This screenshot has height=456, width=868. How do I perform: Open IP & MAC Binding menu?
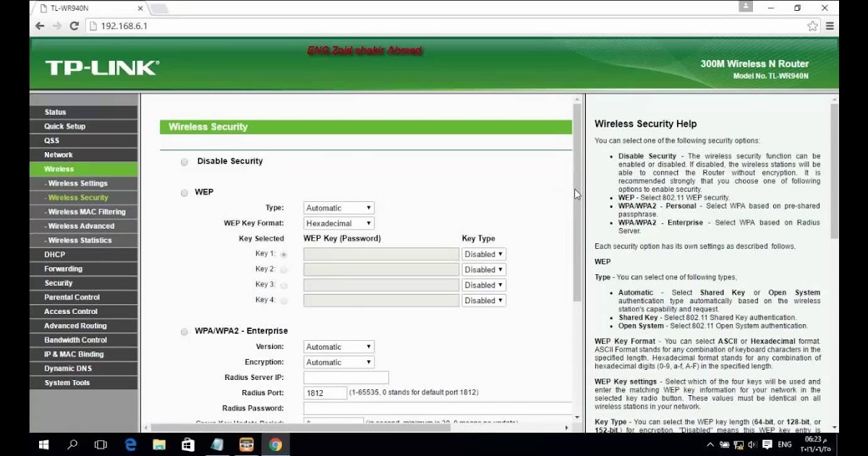point(84,354)
